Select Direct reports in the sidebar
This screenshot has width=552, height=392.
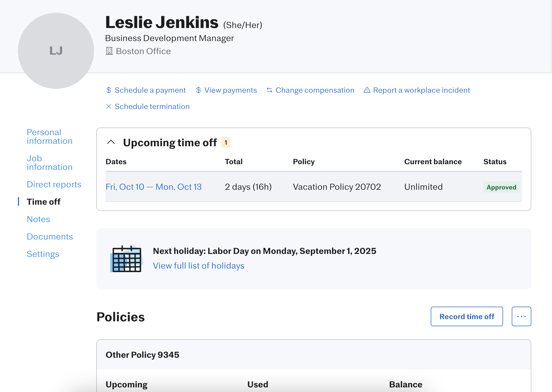(54, 184)
